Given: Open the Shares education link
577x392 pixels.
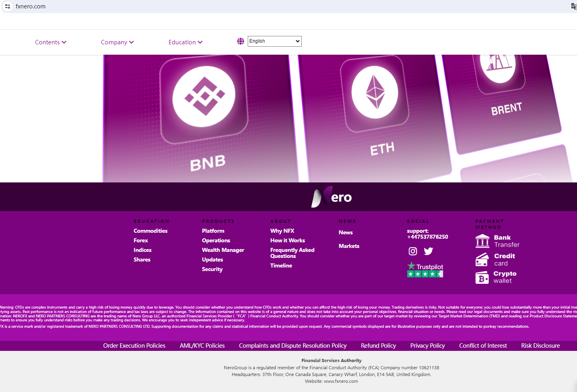Looking at the screenshot, I should coord(142,259).
